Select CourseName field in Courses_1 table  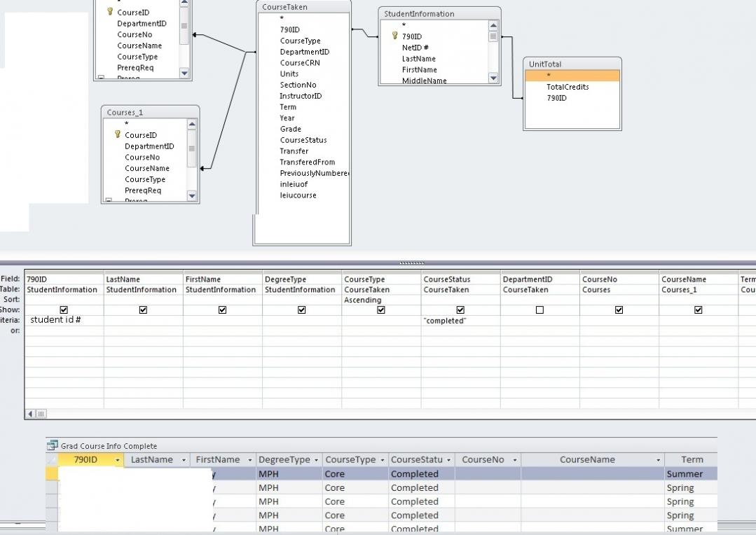pyautogui.click(x=147, y=168)
